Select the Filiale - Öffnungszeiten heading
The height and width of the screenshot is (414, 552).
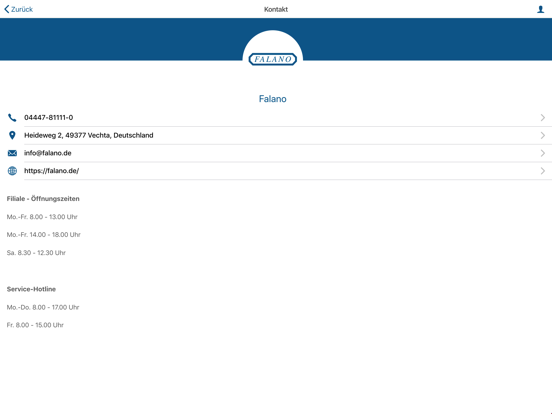pos(43,199)
